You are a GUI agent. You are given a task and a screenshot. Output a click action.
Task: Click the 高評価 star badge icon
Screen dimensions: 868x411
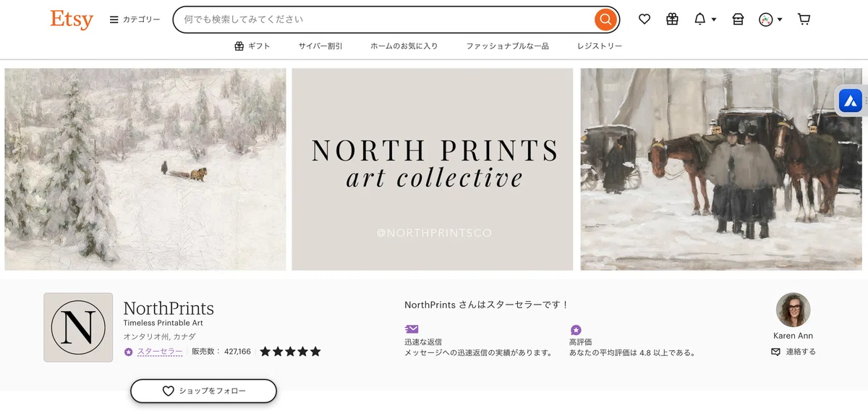[x=576, y=330]
